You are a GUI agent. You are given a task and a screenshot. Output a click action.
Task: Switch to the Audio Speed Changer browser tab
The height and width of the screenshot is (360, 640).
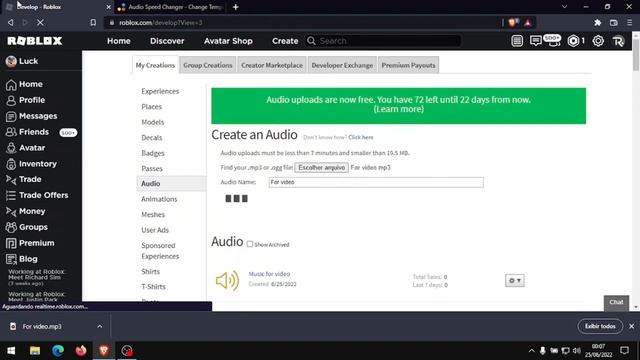[170, 7]
